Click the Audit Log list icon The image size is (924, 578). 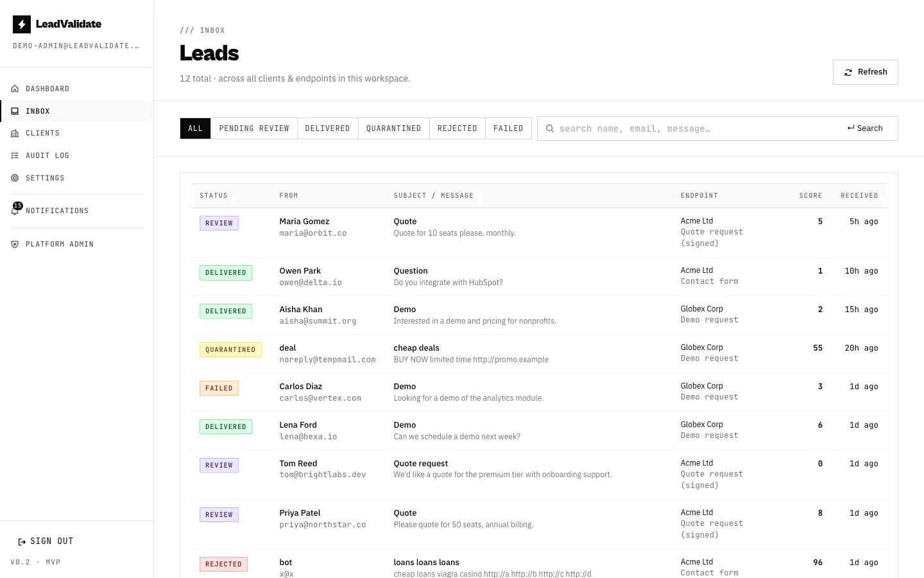point(15,155)
